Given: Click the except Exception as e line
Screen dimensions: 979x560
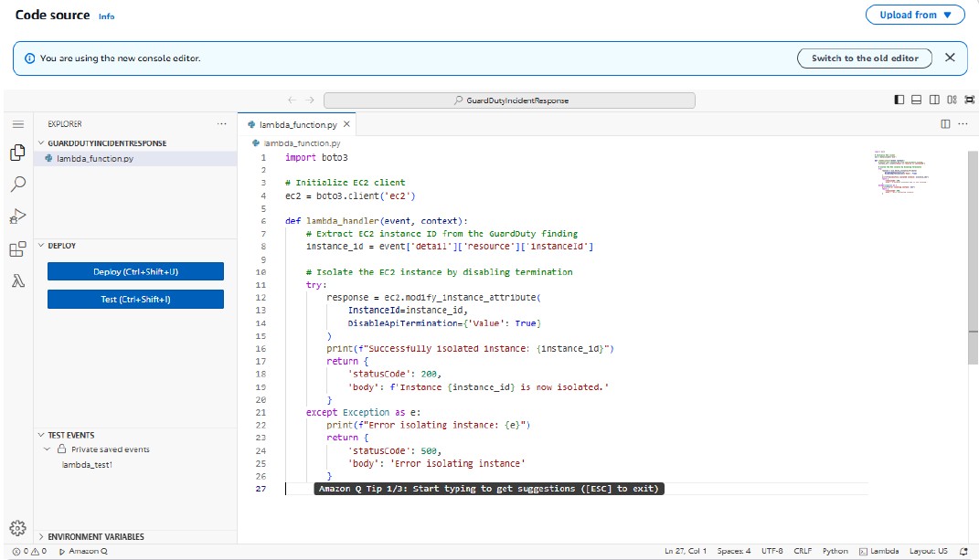Looking at the screenshot, I should (x=364, y=413).
